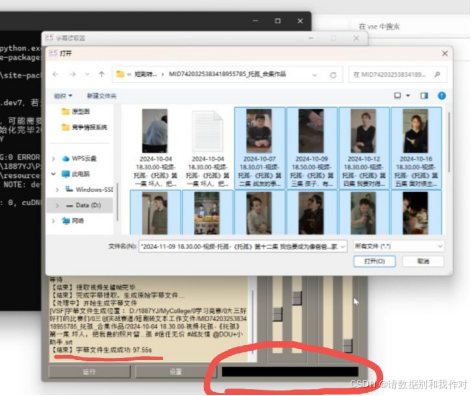Click the highest slider knob in the subtitle extractor

[297, 298]
